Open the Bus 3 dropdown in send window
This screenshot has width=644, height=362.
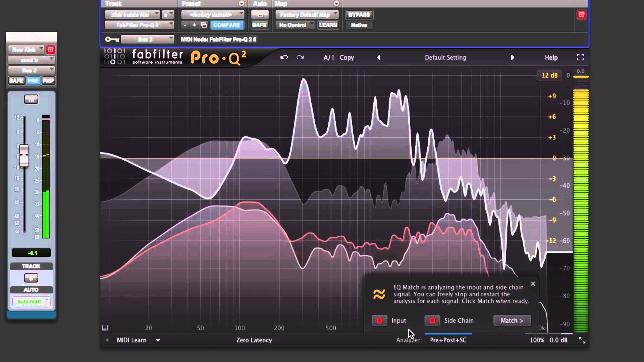point(31,70)
